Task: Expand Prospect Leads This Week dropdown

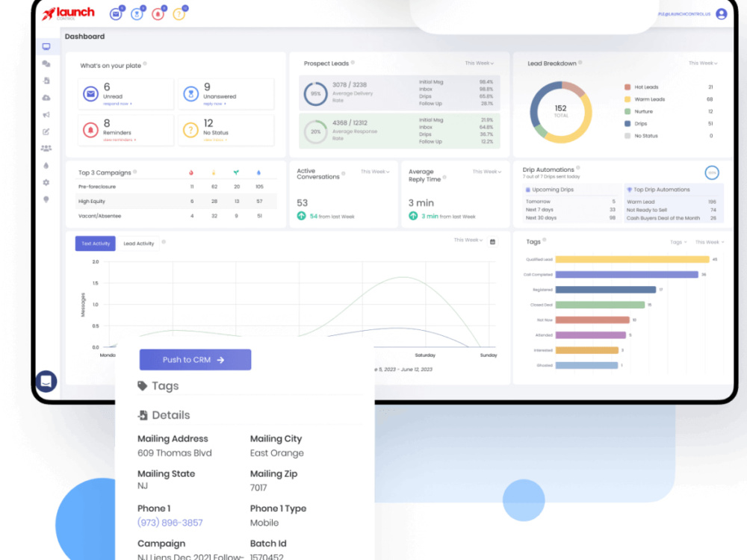Action: pyautogui.click(x=480, y=63)
